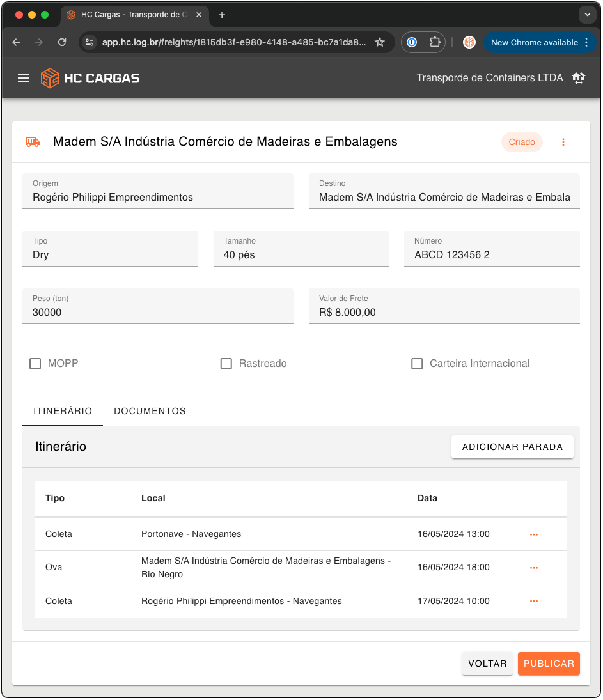Click the Data column header
The image size is (603, 700).
[427, 498]
